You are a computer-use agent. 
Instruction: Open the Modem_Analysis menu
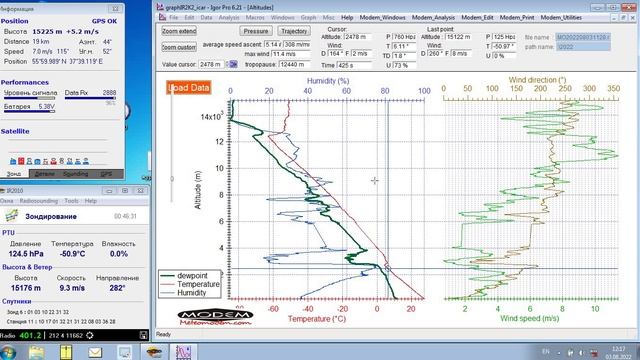(433, 18)
